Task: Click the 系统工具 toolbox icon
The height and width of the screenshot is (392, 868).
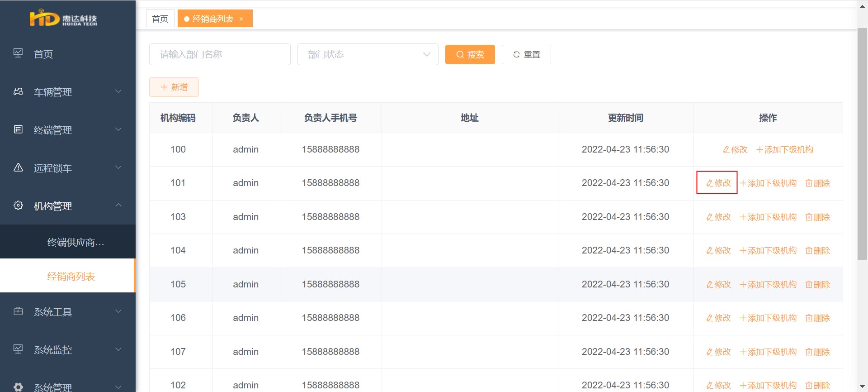Action: 18,311
